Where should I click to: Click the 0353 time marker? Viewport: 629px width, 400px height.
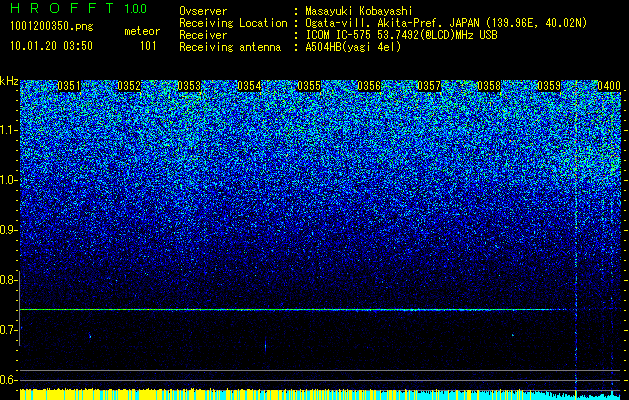click(x=189, y=86)
